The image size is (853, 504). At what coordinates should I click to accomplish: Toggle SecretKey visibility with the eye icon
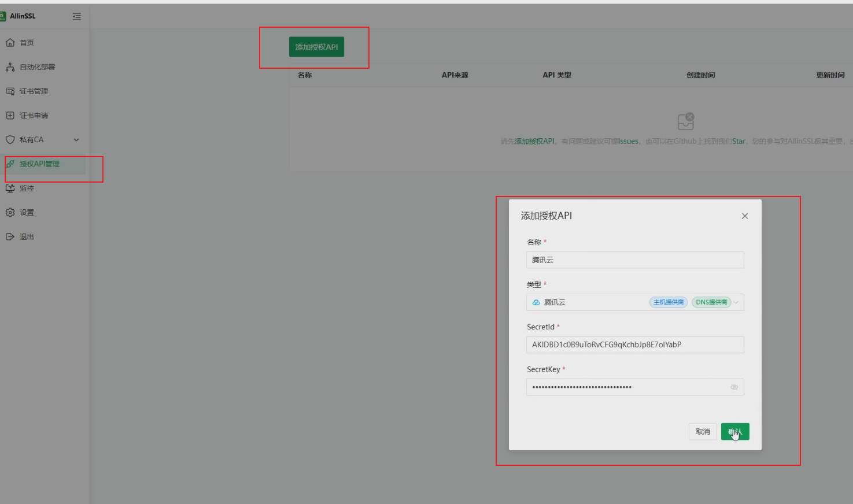(734, 387)
